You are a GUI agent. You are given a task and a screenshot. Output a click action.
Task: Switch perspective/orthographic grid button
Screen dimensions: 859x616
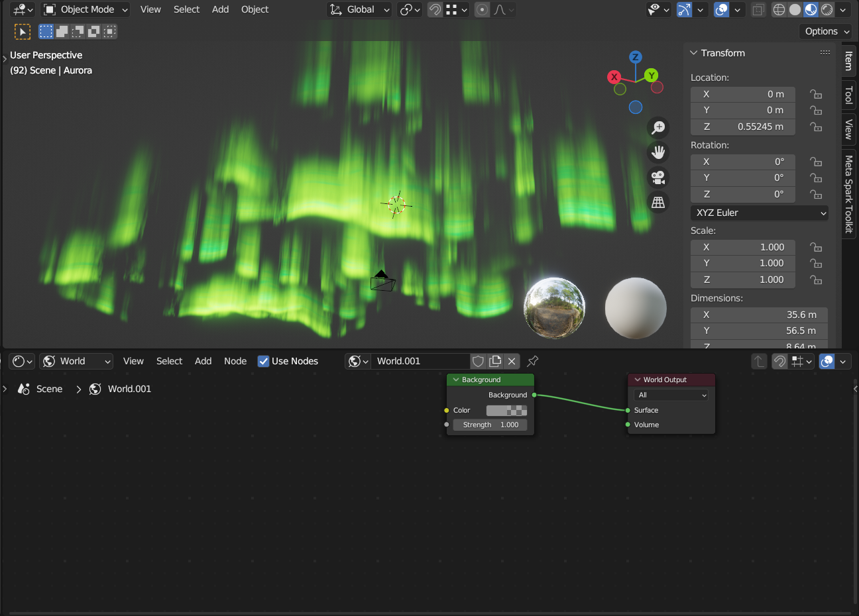[658, 203]
